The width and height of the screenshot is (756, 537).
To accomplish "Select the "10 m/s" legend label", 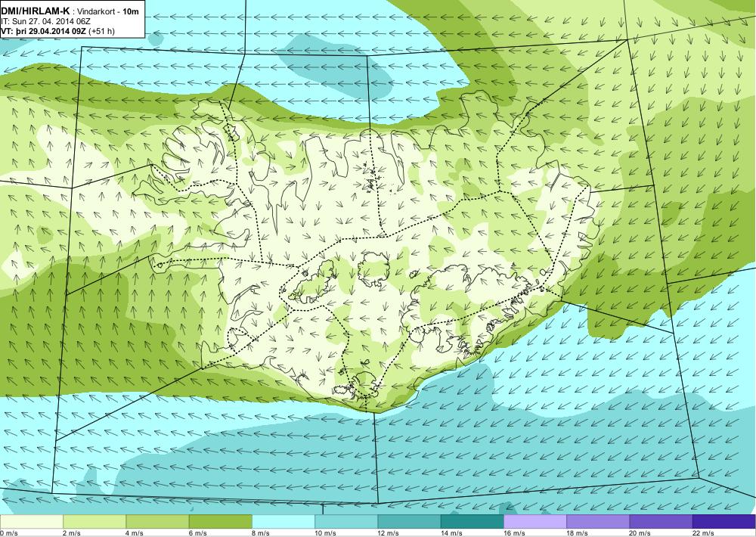I will pos(325,533).
